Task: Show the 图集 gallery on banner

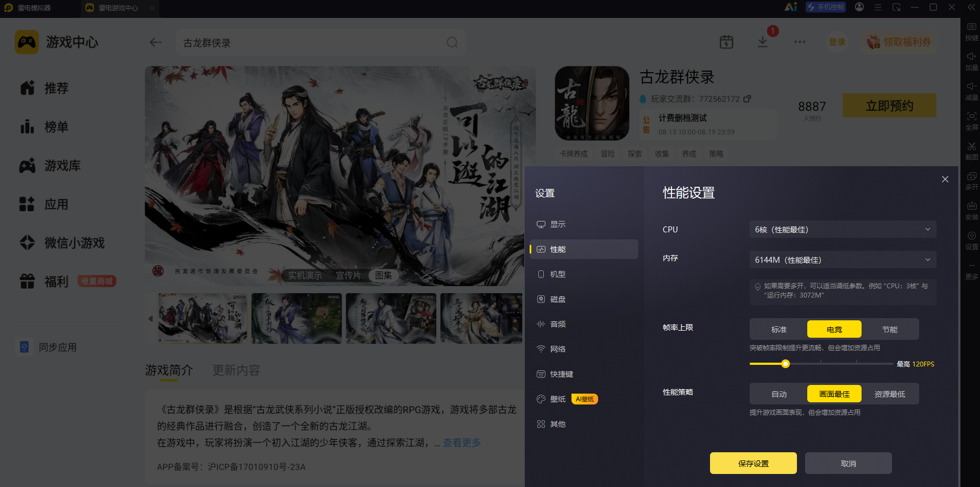Action: [x=384, y=275]
